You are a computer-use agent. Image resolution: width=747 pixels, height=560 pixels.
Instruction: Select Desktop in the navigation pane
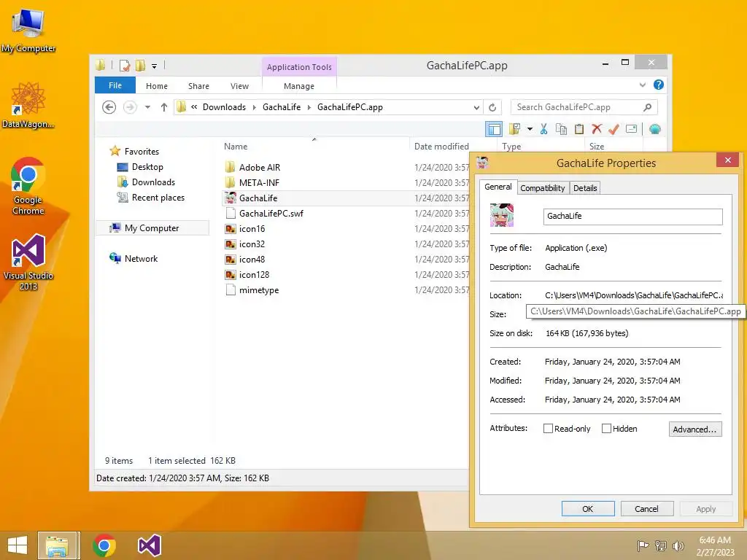tap(147, 167)
